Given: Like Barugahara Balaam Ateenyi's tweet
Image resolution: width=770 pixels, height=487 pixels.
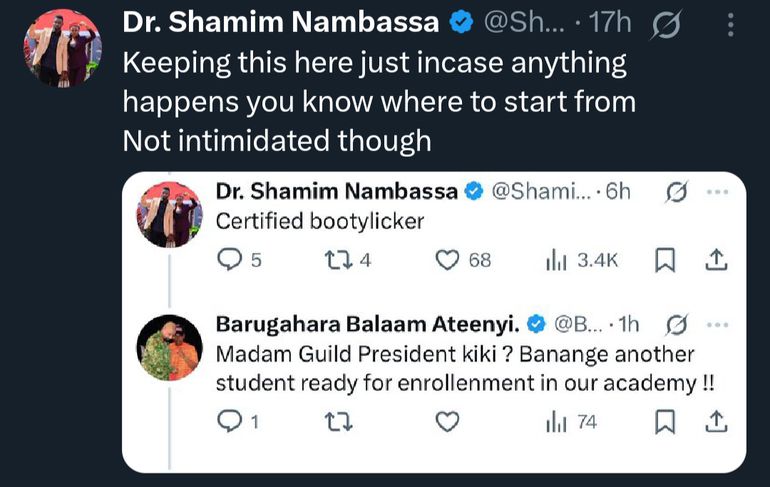Looking at the screenshot, I should click(x=448, y=423).
